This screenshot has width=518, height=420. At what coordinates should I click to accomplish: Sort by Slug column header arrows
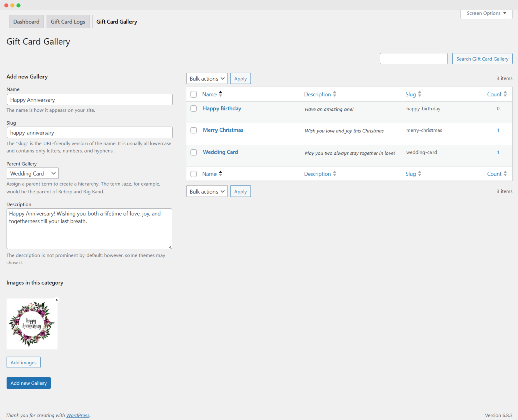coord(419,94)
